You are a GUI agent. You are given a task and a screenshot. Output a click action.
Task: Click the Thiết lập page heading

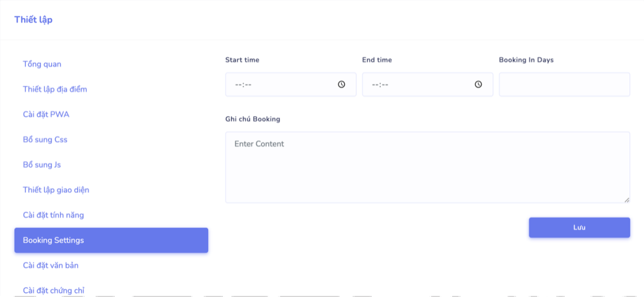point(33,20)
